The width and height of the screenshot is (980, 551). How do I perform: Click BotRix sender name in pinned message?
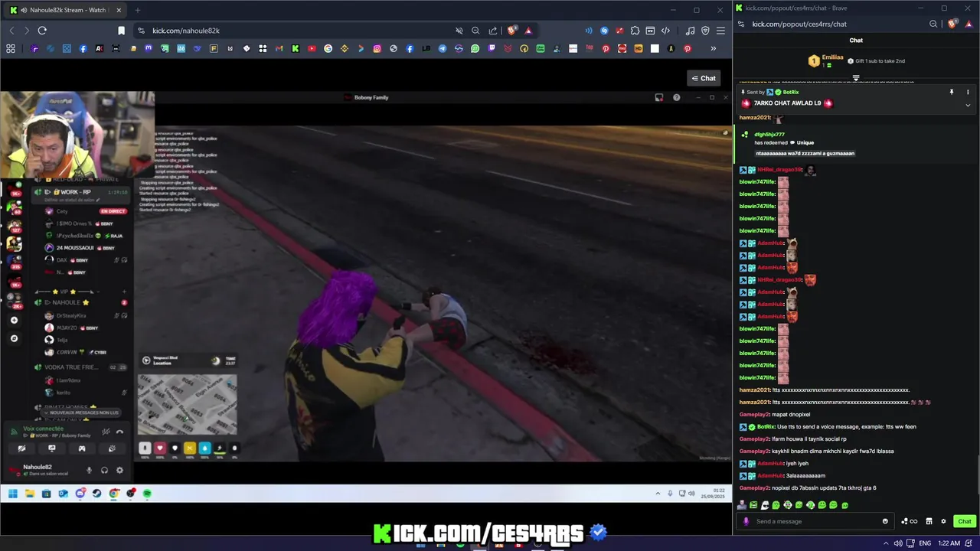[x=791, y=92]
